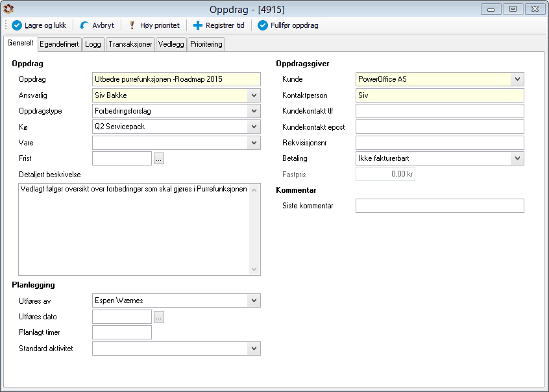Click the Lagre og lukk label
Viewport: 549px width, 392px height.
pos(45,25)
